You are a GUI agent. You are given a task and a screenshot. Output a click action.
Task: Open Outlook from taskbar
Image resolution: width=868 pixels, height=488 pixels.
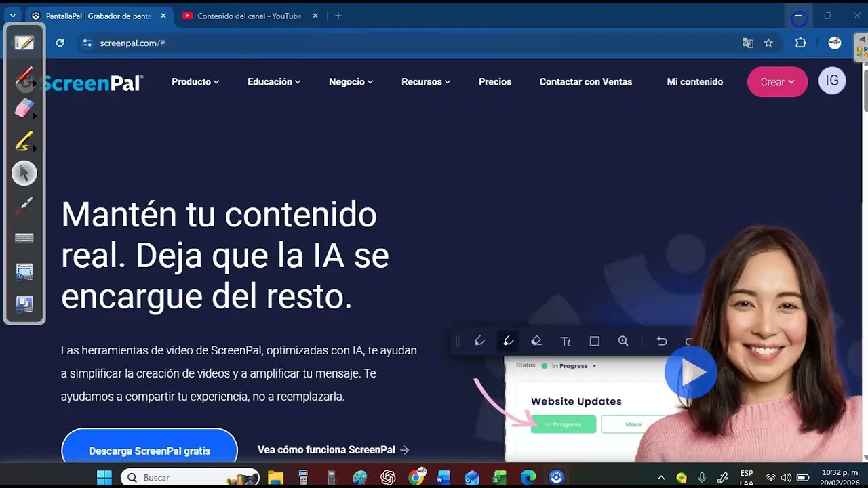[472, 478]
